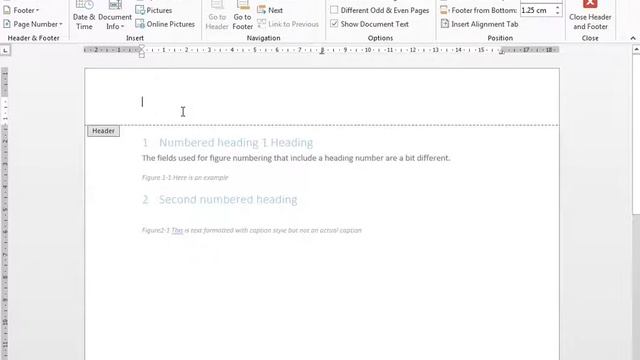Image resolution: width=640 pixels, height=360 pixels.
Task: Open the Document Info menu
Action: click(x=115, y=16)
